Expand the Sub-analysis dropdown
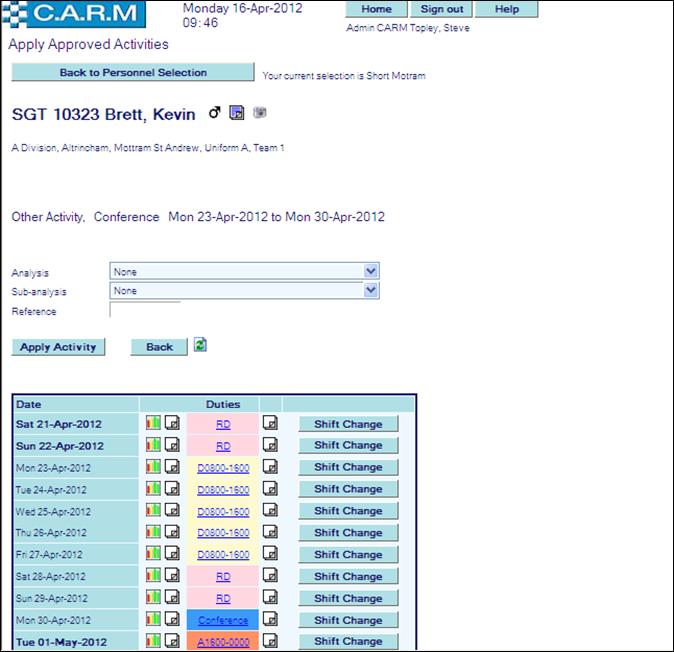 pos(244,291)
